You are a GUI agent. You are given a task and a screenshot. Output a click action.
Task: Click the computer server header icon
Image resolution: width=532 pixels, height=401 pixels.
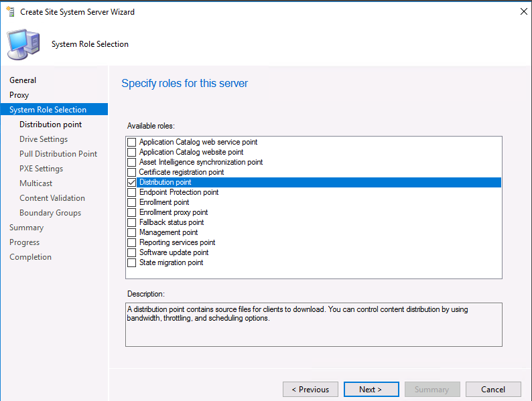tap(23, 44)
